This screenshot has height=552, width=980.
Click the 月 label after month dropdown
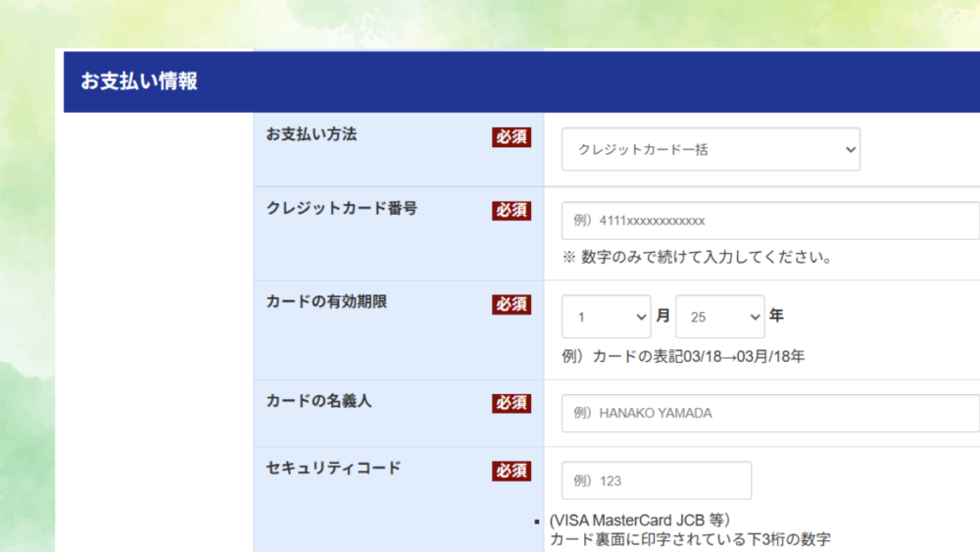tap(663, 316)
